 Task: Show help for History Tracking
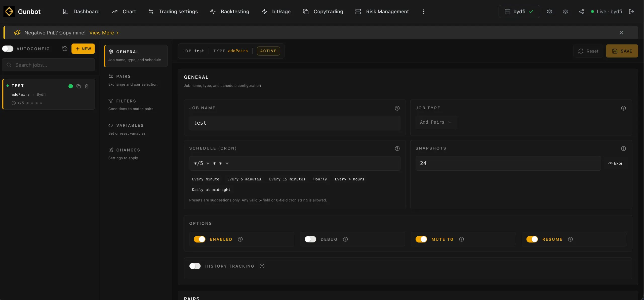(262, 266)
